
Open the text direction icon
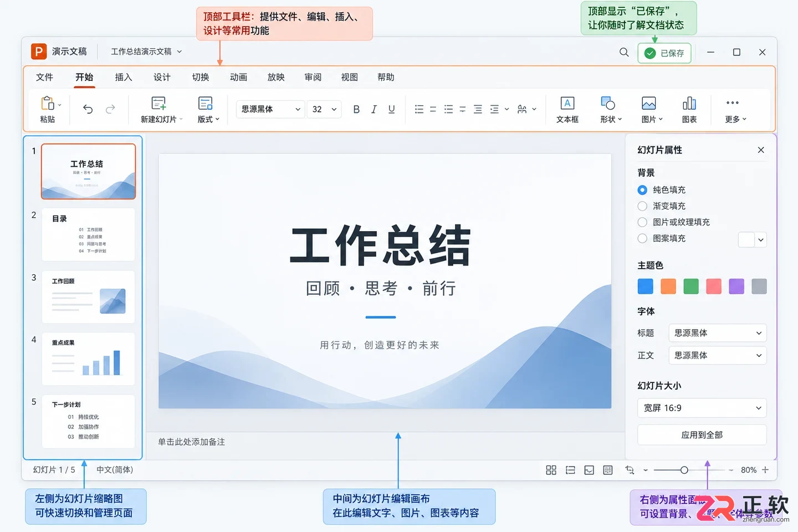[x=522, y=109]
